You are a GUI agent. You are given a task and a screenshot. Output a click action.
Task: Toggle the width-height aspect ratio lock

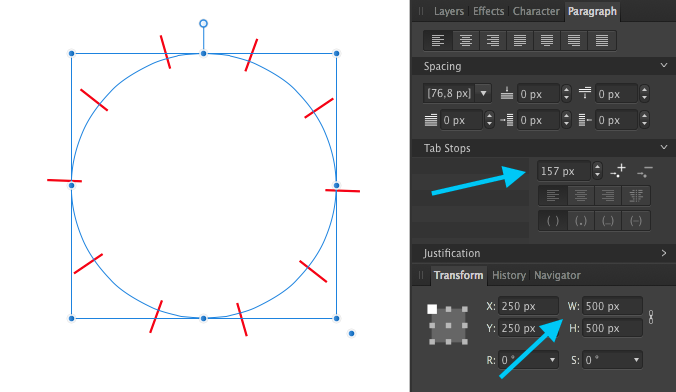pyautogui.click(x=651, y=317)
